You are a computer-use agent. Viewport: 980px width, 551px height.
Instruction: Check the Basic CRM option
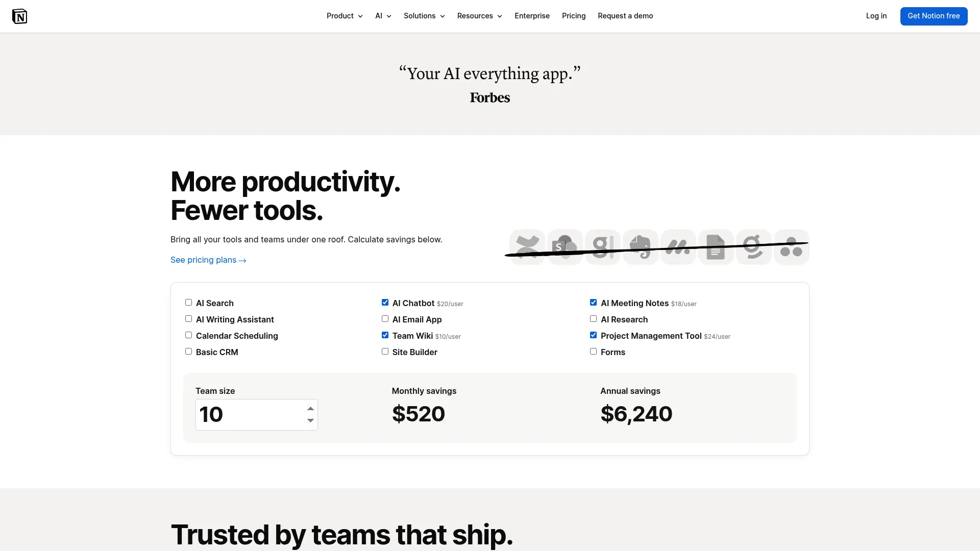188,351
